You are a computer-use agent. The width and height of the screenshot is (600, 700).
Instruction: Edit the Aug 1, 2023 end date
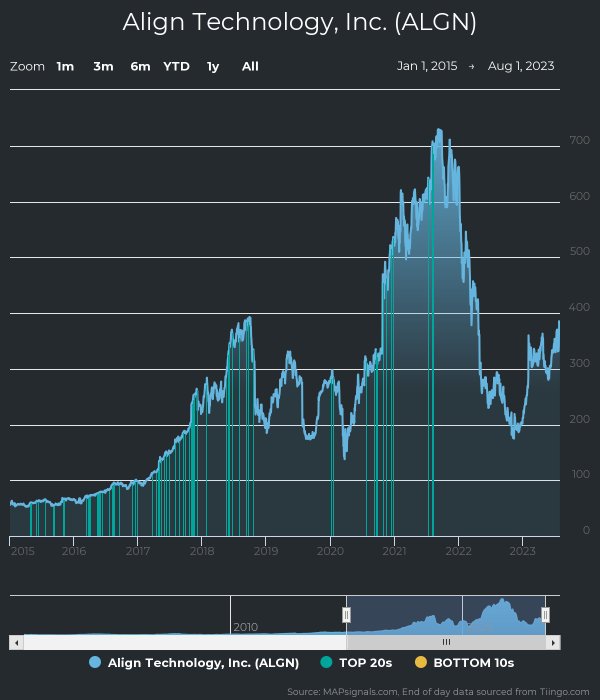[521, 66]
